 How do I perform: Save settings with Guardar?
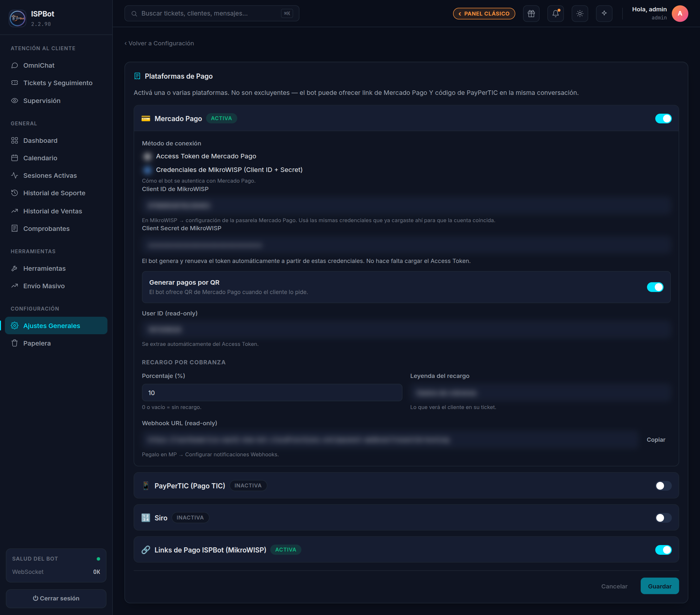(x=659, y=586)
